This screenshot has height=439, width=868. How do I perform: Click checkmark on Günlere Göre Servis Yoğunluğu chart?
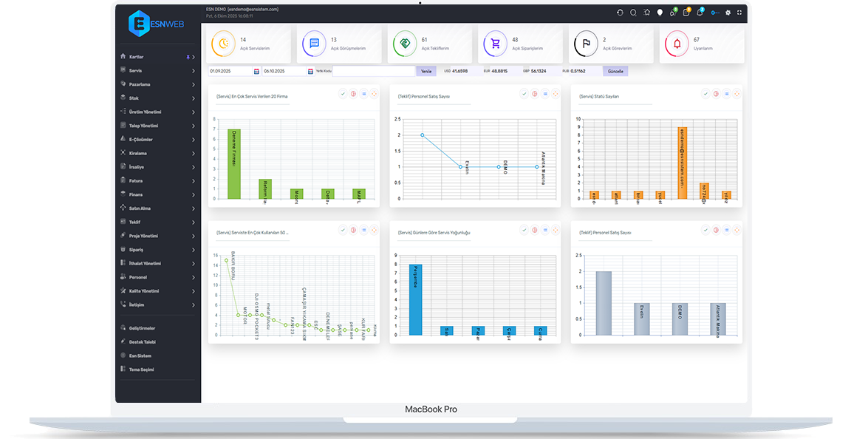coord(524,231)
